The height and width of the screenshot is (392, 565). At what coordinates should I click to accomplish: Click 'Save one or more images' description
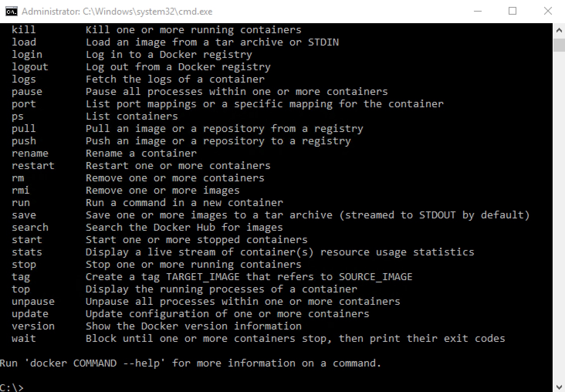pyautogui.click(x=308, y=215)
